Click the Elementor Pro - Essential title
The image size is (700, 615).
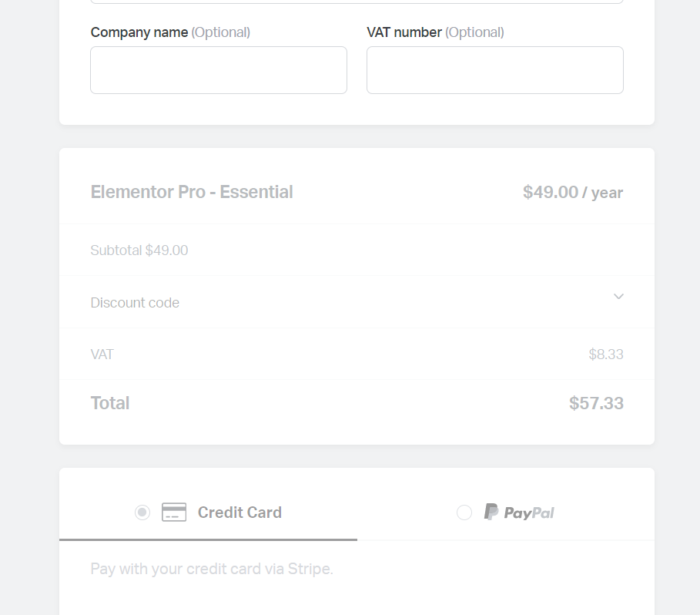(192, 192)
